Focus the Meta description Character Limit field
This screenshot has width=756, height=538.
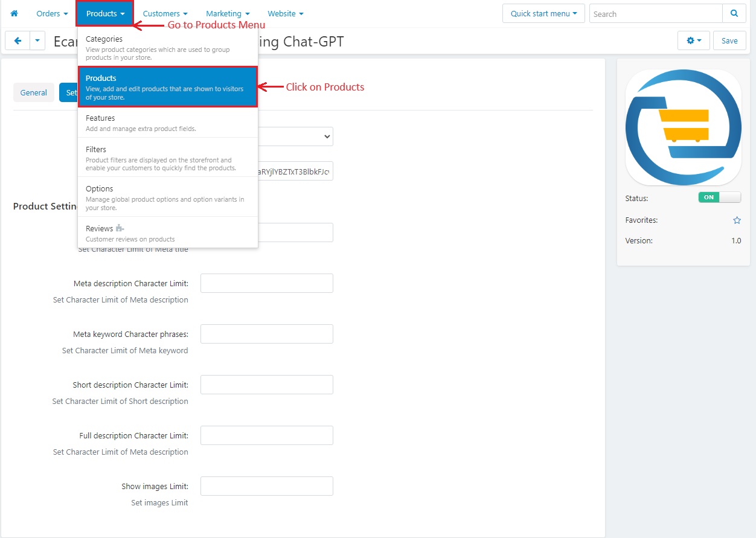267,283
